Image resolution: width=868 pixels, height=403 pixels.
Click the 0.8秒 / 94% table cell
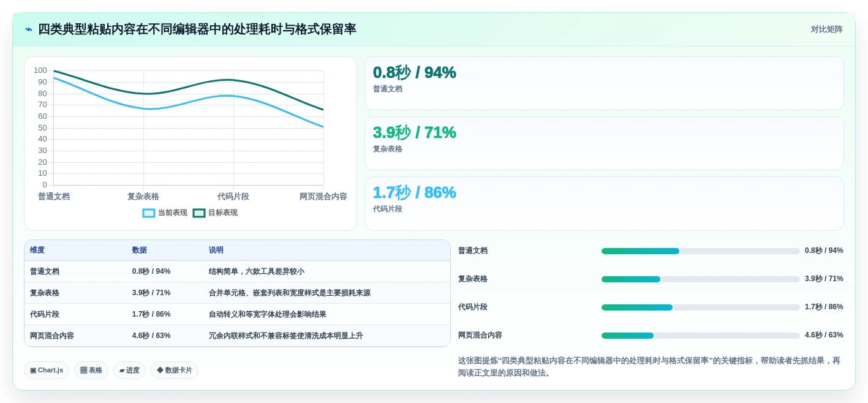tap(151, 271)
